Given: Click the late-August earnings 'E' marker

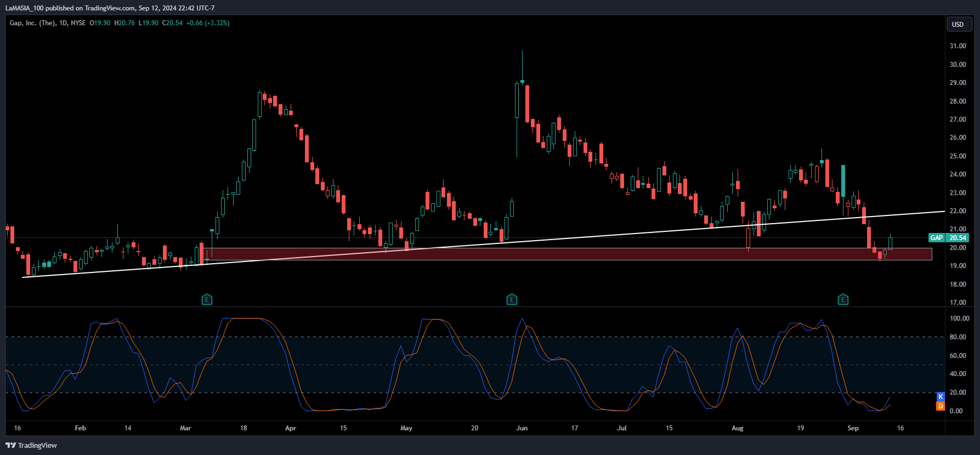Looking at the screenshot, I should 843,299.
